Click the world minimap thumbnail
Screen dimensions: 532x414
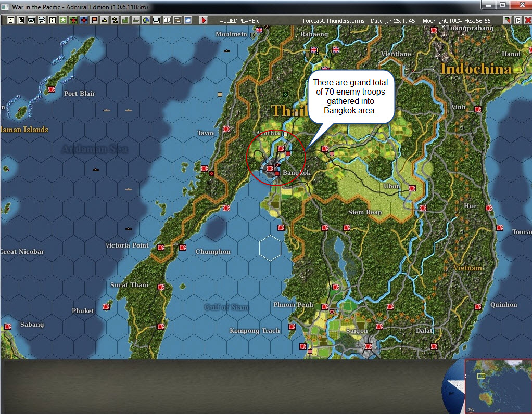pyautogui.click(x=498, y=386)
